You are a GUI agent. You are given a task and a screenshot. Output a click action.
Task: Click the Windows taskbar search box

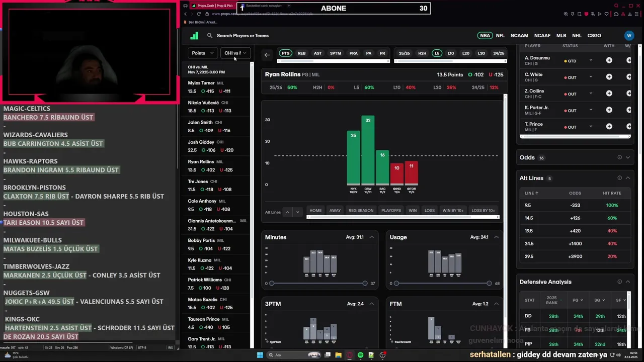(294, 355)
